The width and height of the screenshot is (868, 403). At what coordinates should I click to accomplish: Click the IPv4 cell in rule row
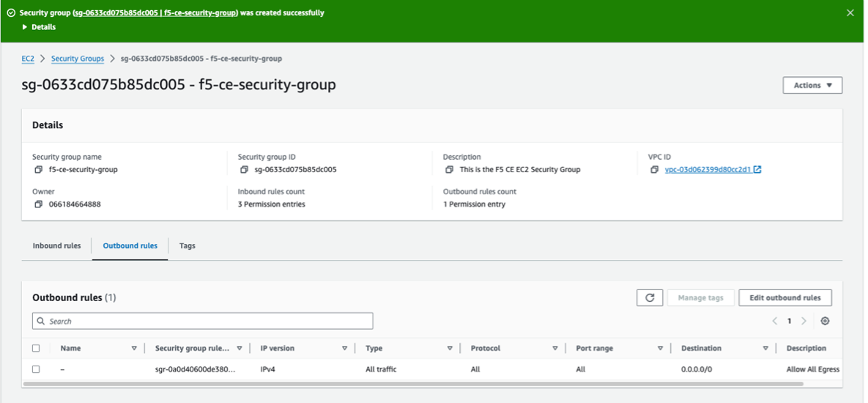click(268, 369)
